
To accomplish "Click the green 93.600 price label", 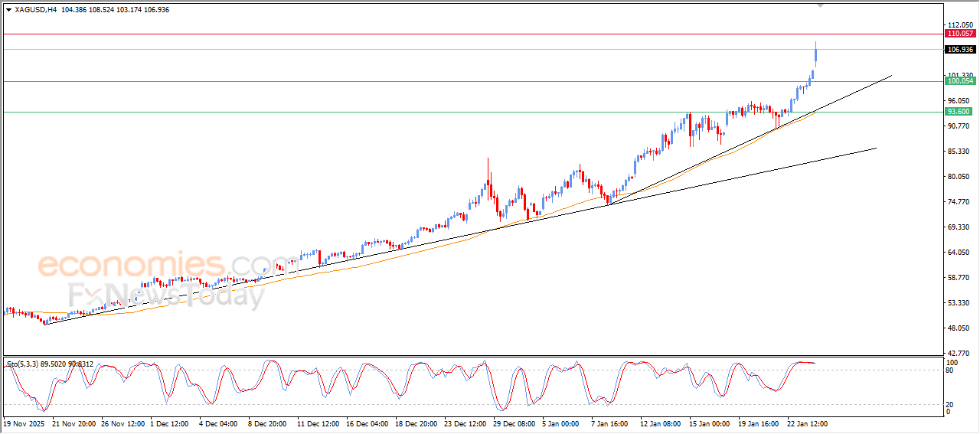I will coord(959,112).
